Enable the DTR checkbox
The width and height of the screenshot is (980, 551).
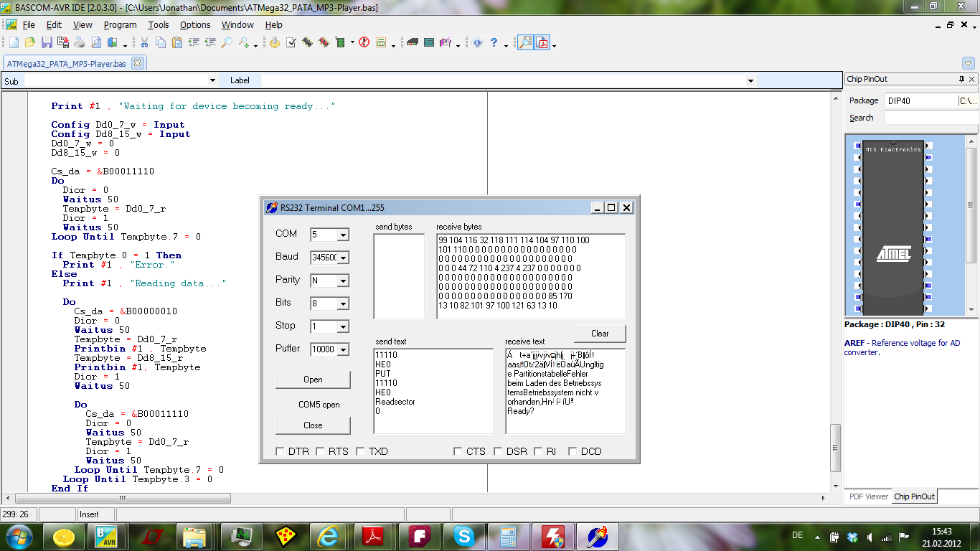pos(280,451)
